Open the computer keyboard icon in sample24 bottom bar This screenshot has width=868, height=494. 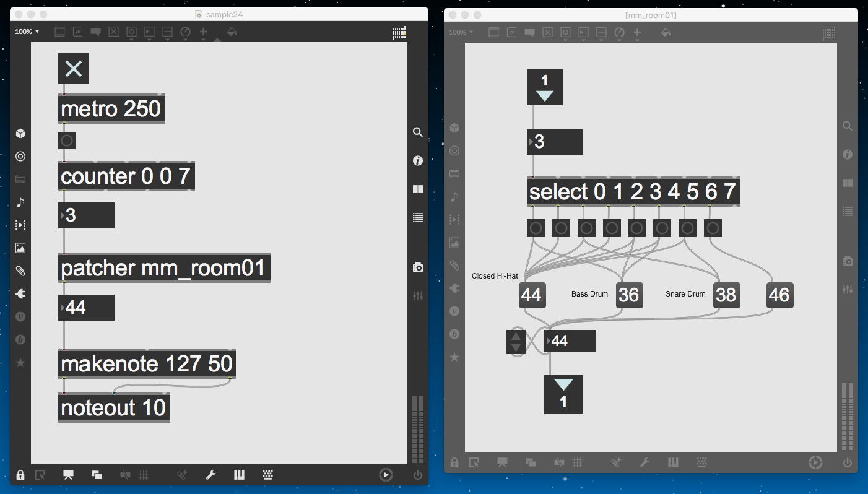(267, 475)
